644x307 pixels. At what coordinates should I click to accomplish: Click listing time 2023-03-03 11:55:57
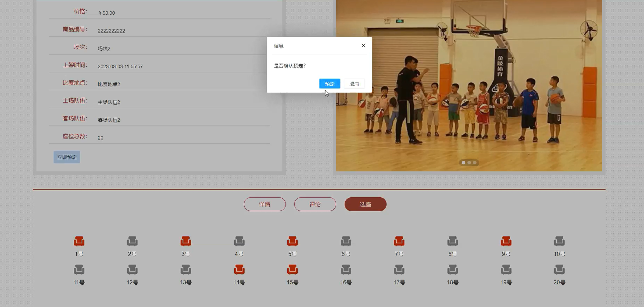pos(120,67)
